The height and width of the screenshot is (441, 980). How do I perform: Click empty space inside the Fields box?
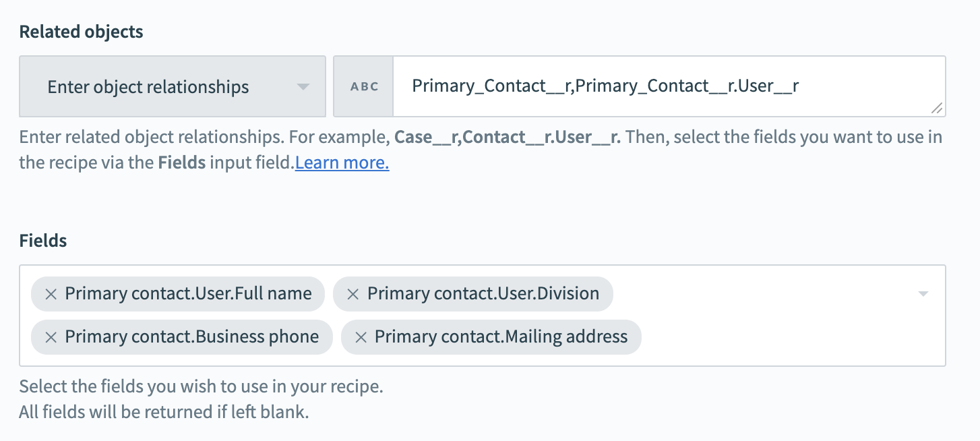(x=775, y=337)
